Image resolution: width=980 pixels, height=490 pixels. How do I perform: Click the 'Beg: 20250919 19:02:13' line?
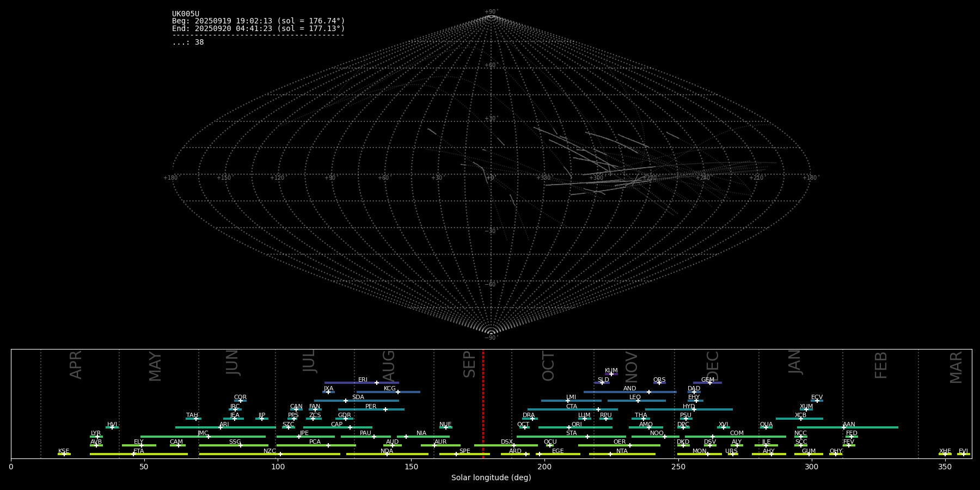pyautogui.click(x=259, y=21)
